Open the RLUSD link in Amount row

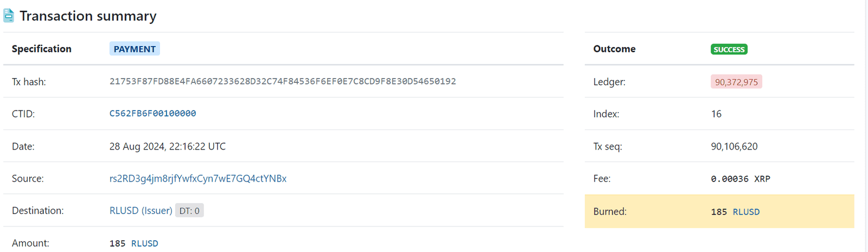point(145,243)
